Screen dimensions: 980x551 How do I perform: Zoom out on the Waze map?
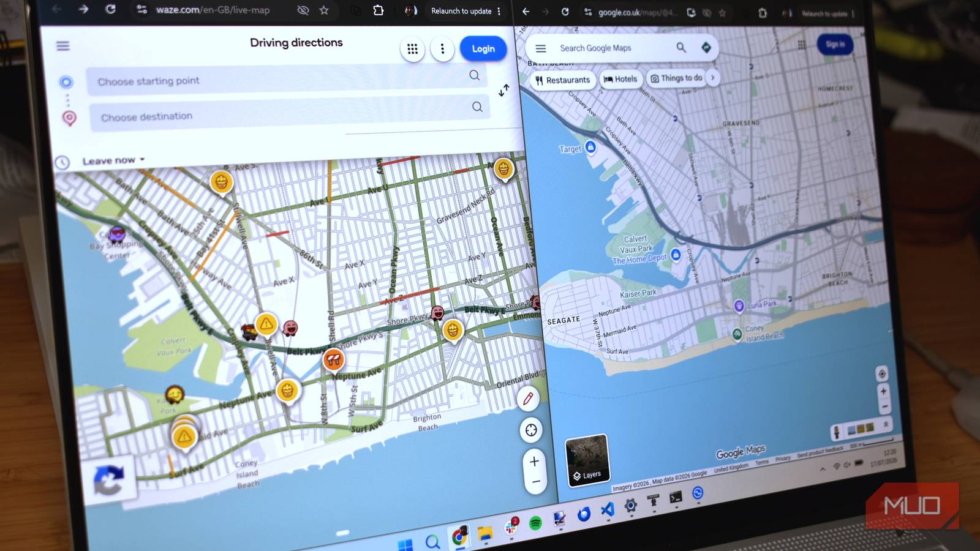click(536, 482)
